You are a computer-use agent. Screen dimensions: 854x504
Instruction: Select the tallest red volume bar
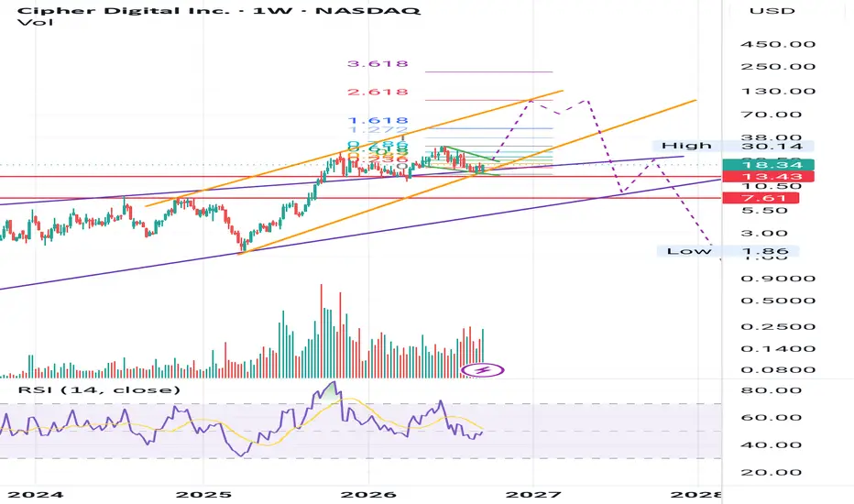click(322, 331)
